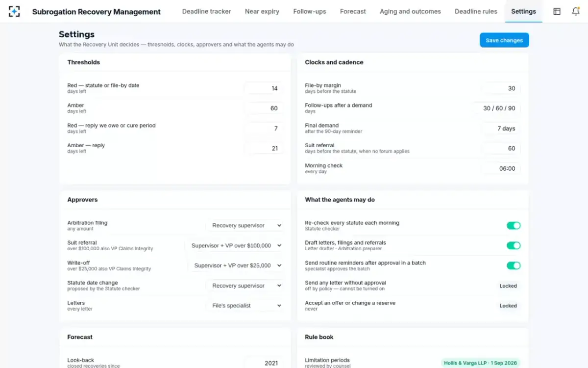Open the Letters approver dropdown

(245, 305)
